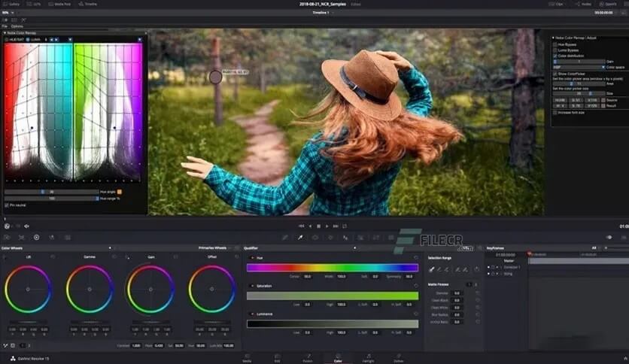
Task: Open the File menu in plugin window
Action: click(5, 26)
